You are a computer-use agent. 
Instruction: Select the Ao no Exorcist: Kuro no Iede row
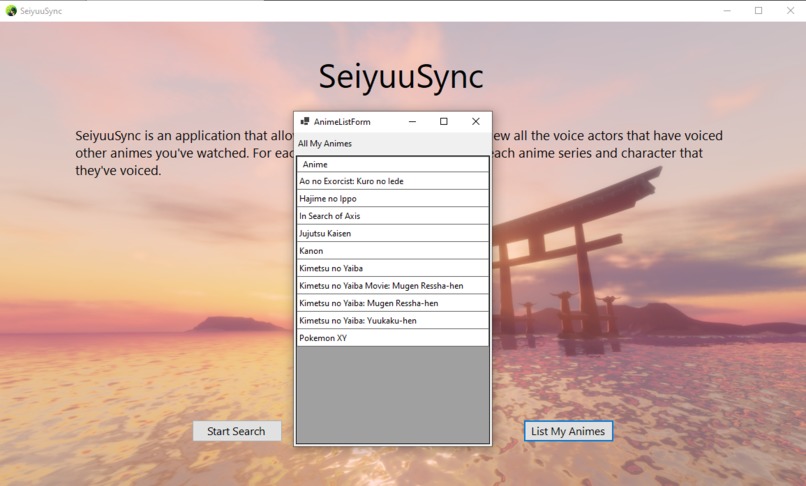click(x=393, y=181)
